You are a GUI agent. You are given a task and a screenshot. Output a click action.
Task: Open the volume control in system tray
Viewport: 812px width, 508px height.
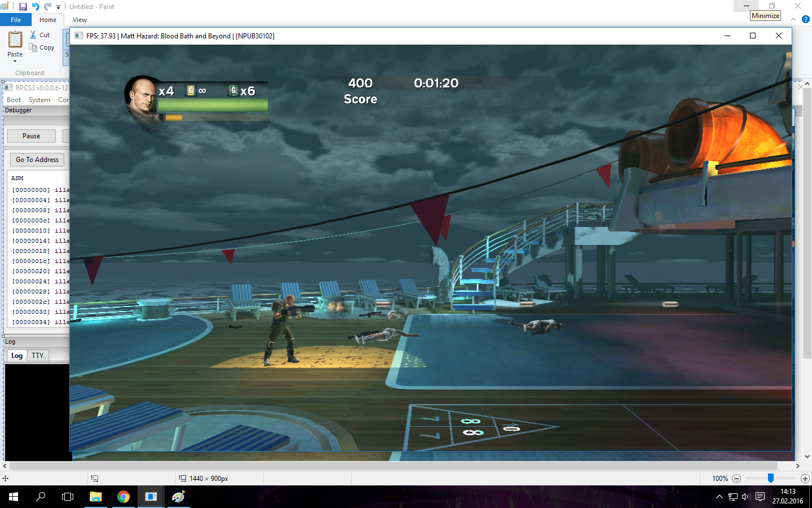point(746,497)
